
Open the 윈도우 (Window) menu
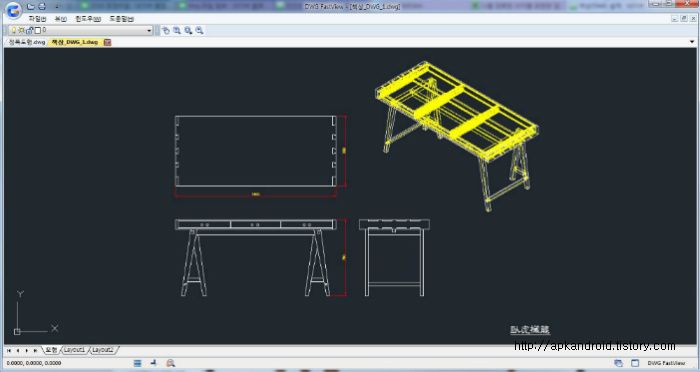[x=88, y=19]
